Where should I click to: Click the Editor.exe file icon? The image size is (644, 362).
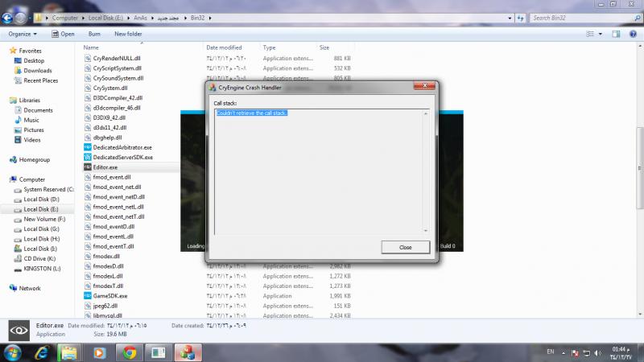tap(88, 167)
